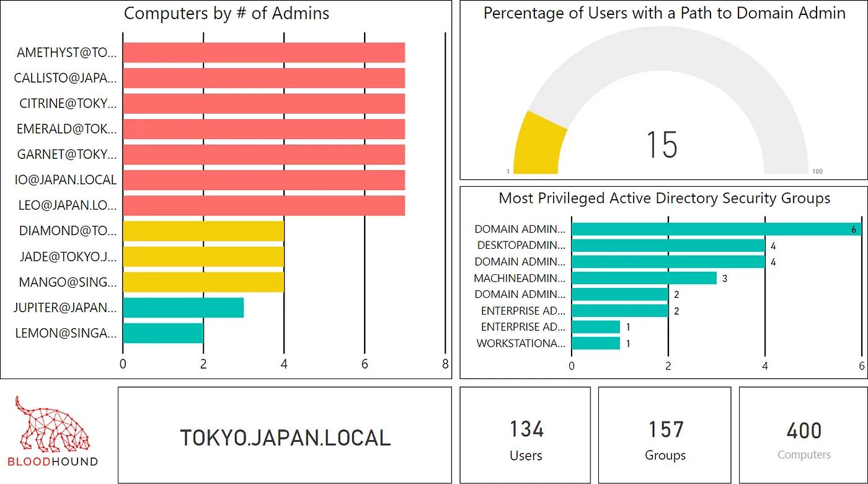The width and height of the screenshot is (868, 484).
Task: Select the top DOMAIN ADMIN bar with value 6
Action: click(x=716, y=229)
